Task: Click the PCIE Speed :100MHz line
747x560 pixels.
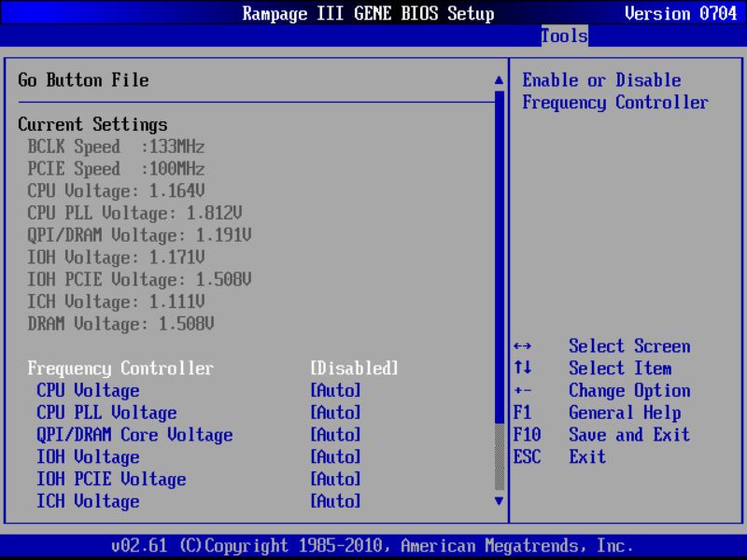Action: (x=116, y=169)
